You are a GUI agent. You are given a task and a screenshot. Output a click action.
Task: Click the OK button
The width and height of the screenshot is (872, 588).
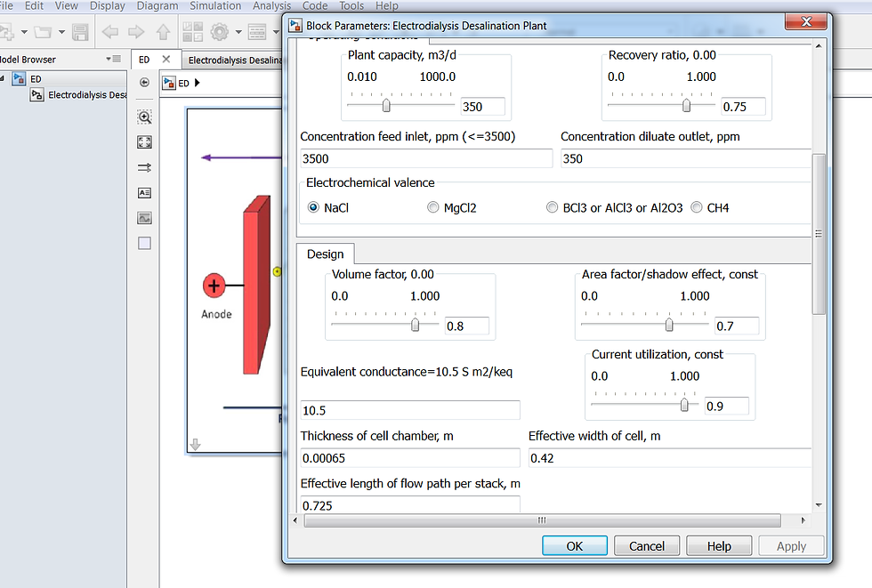tap(575, 546)
